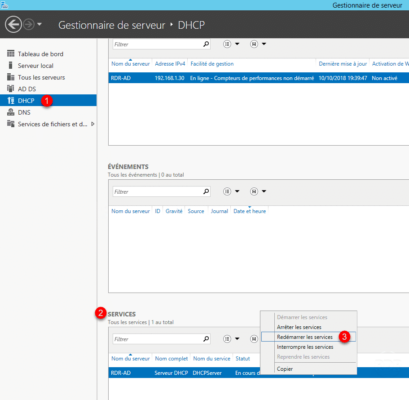
Task: Click the Services de fichiers icon
Action: (11, 124)
